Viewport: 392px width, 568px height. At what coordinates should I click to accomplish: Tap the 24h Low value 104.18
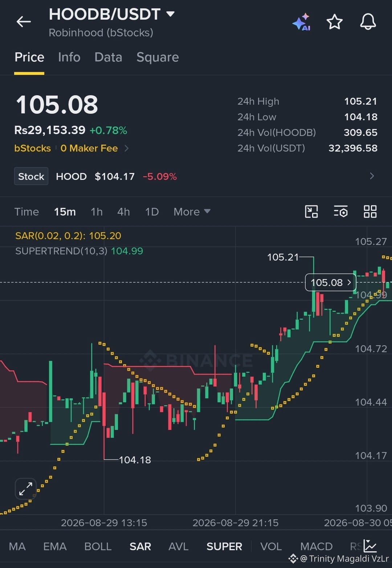tap(360, 117)
